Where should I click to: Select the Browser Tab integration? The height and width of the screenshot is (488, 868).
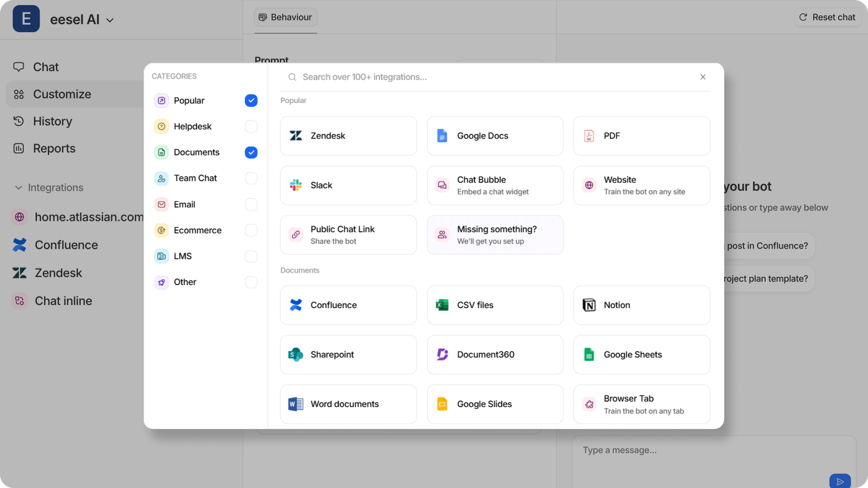[642, 404]
